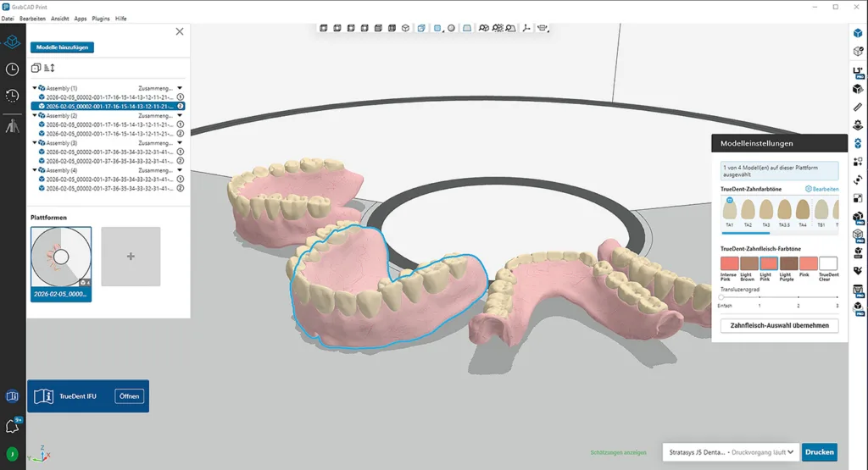The height and width of the screenshot is (470, 868).
Task: Select the first standard view cube in top toolbar
Action: coord(324,28)
